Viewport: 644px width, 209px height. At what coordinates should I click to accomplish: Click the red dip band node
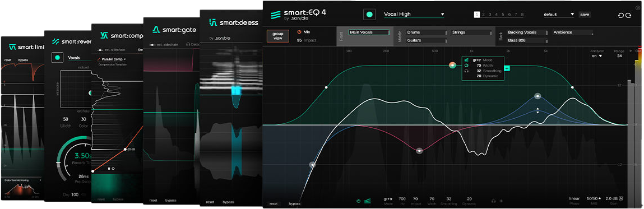click(x=419, y=151)
